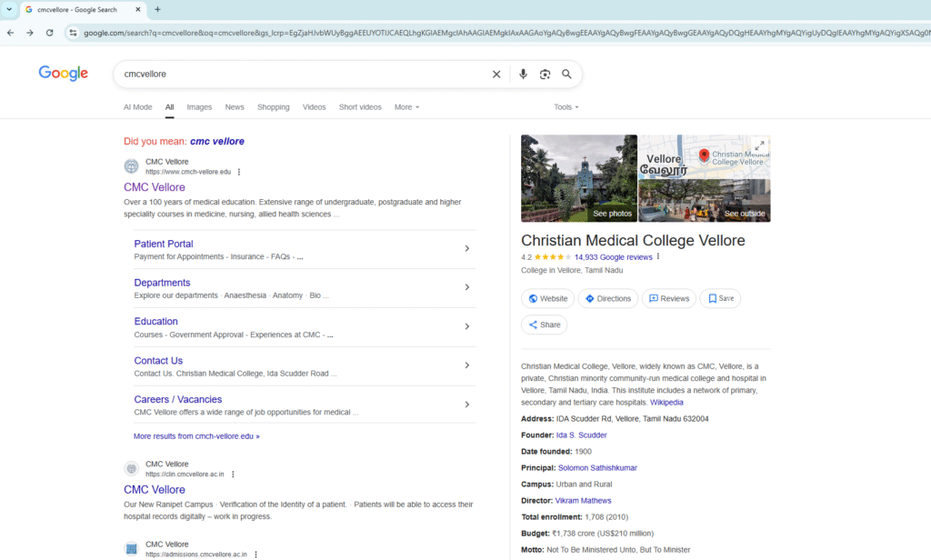Open the Tools dropdown

566,107
